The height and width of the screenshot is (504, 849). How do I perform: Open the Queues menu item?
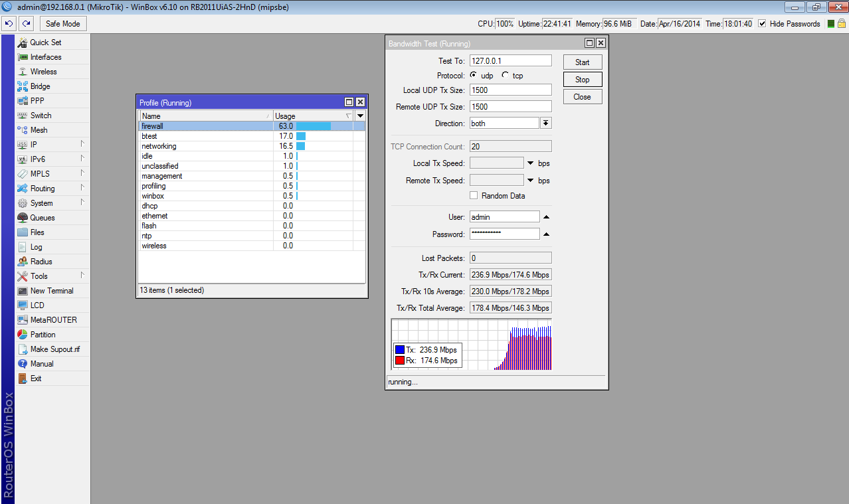52,218
